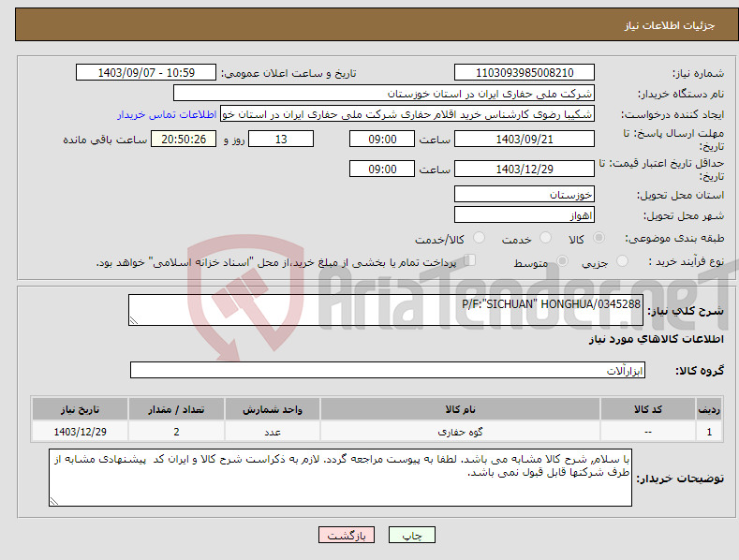The height and width of the screenshot is (560, 739).
Task: Click the general description field P/F:"SICHUAN" HONGHUA
Action: click(386, 310)
